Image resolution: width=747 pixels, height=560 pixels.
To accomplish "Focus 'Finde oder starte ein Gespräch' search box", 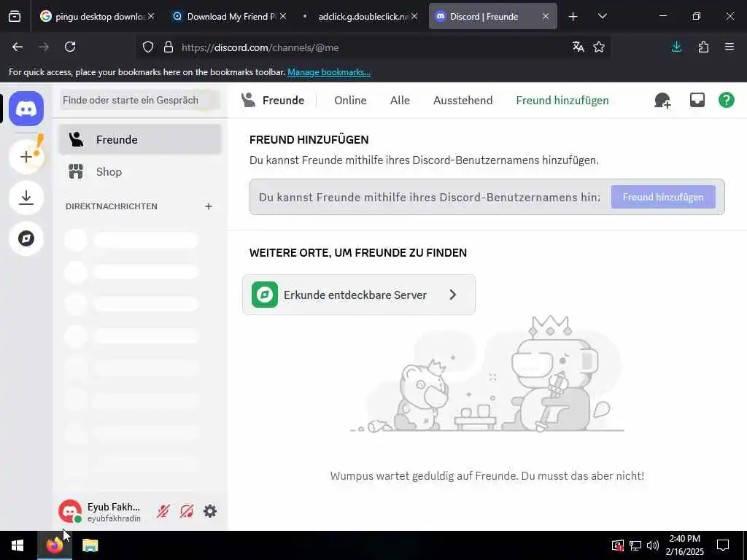I will pos(140,100).
